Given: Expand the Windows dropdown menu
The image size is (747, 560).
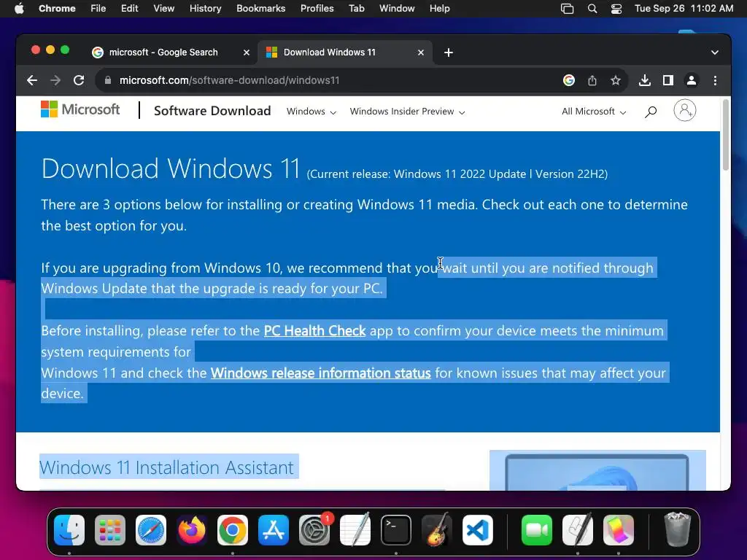Looking at the screenshot, I should point(311,112).
